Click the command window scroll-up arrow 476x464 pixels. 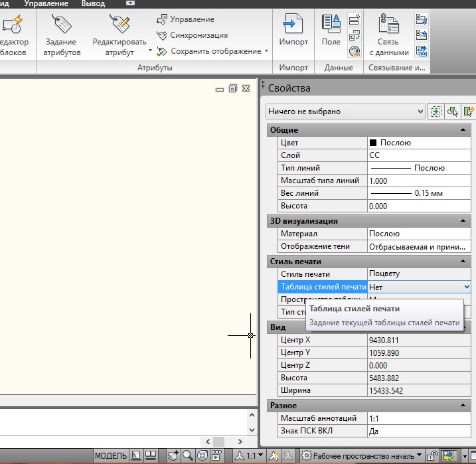(252, 415)
